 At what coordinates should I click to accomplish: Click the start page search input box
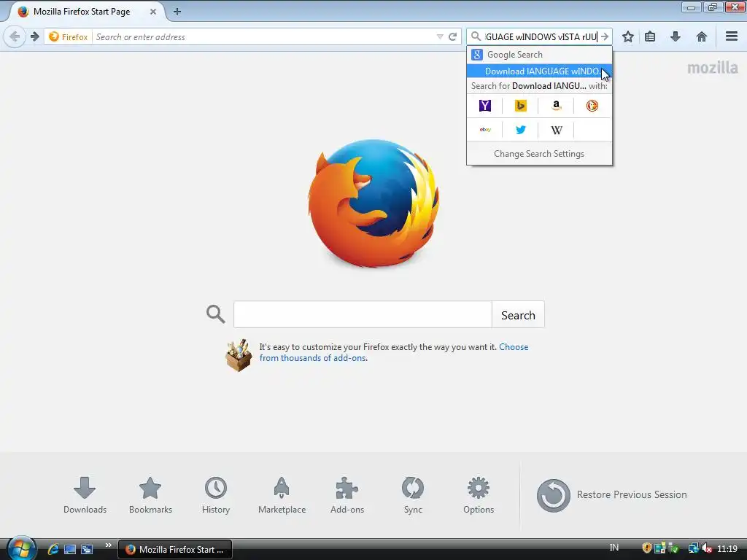pyautogui.click(x=363, y=314)
